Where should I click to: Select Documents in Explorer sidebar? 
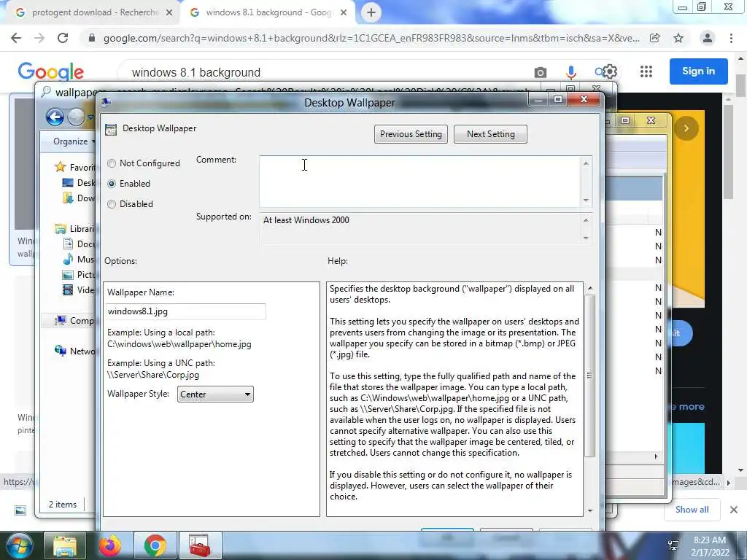point(80,244)
